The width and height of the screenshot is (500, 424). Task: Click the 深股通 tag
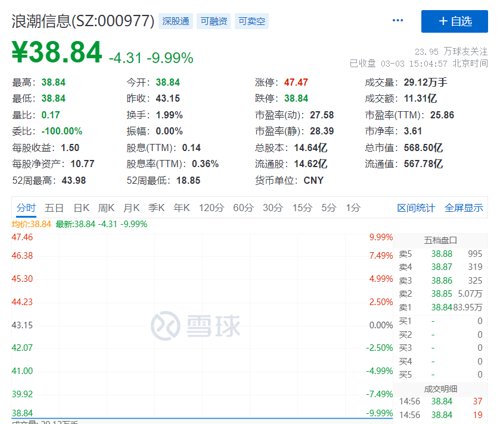(x=176, y=21)
